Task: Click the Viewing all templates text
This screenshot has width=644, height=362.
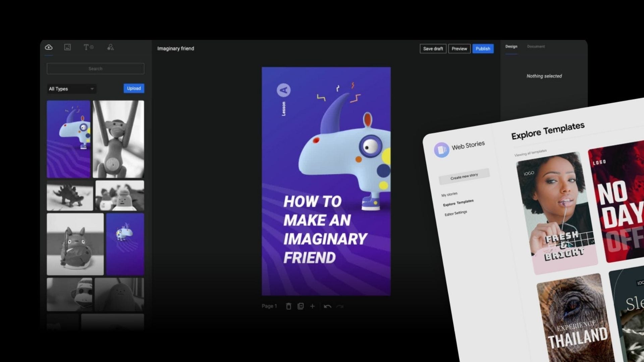Action: point(530,153)
